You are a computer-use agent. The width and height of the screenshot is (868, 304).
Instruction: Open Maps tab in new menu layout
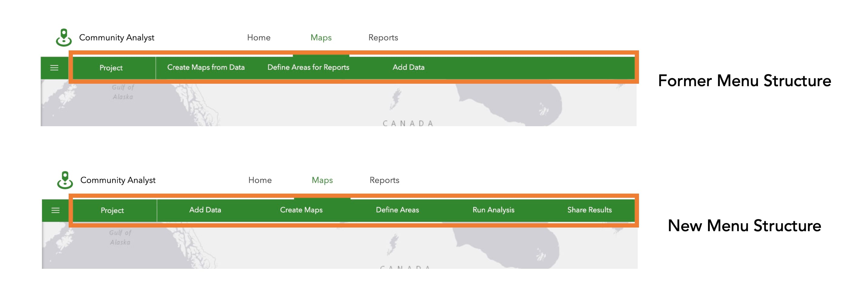click(323, 180)
